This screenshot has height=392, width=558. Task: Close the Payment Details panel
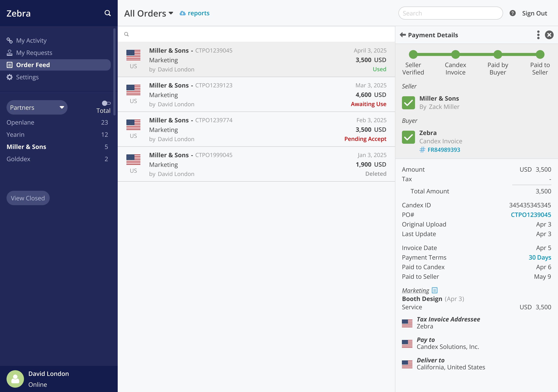549,35
